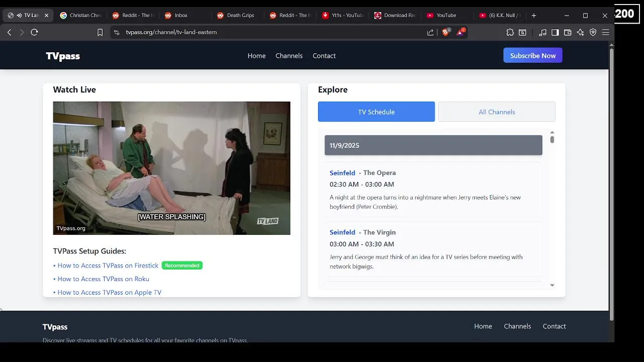This screenshot has width=644, height=362.
Task: Click the footer Channels link
Action: [517, 326]
